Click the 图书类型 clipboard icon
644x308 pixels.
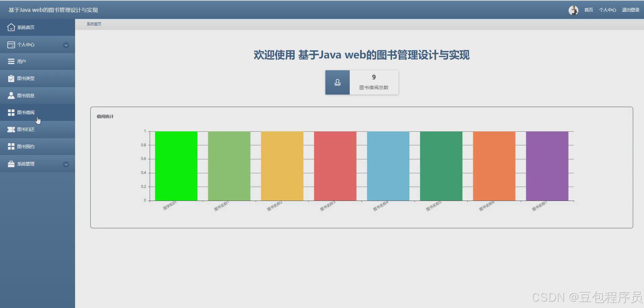(11, 78)
